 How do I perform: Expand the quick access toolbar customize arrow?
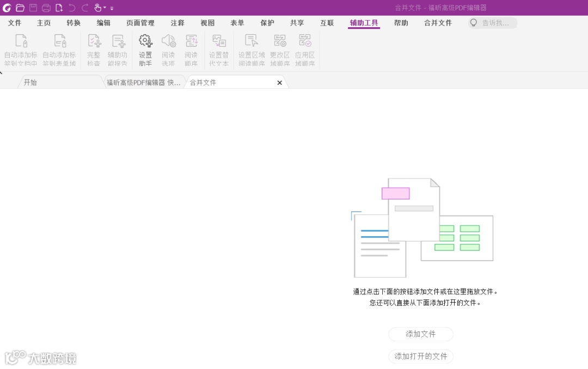112,8
